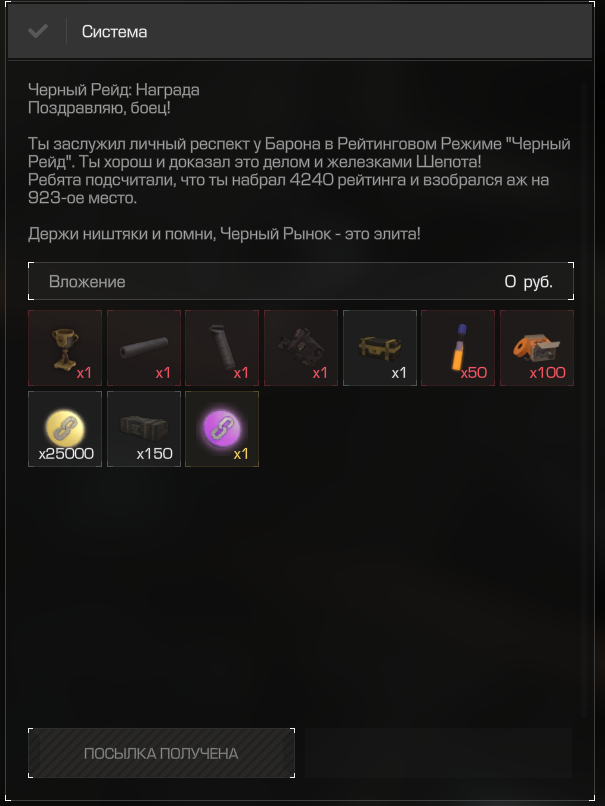Click the orange spool box item x100
The height and width of the screenshot is (806, 605).
click(537, 347)
